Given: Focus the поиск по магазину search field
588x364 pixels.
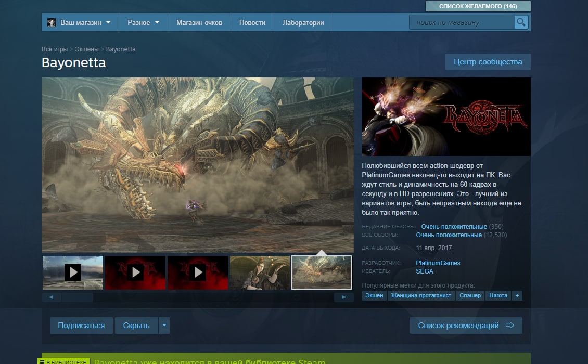Looking at the screenshot, I should click(462, 22).
